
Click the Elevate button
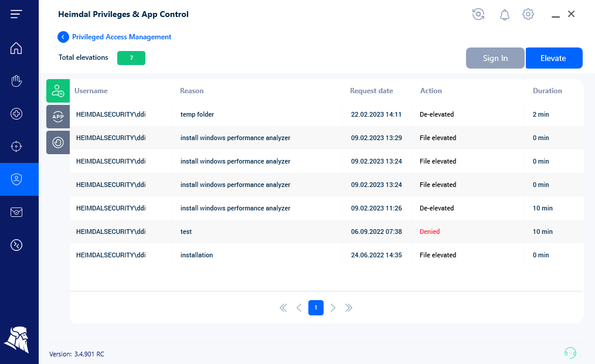click(553, 58)
